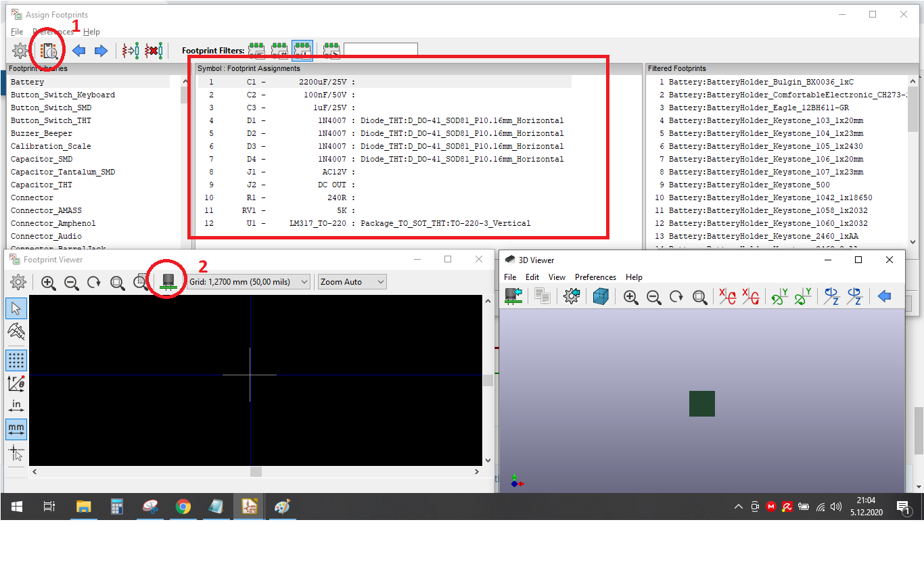
Task: Open Chrome from the Windows taskbar
Action: (x=183, y=507)
